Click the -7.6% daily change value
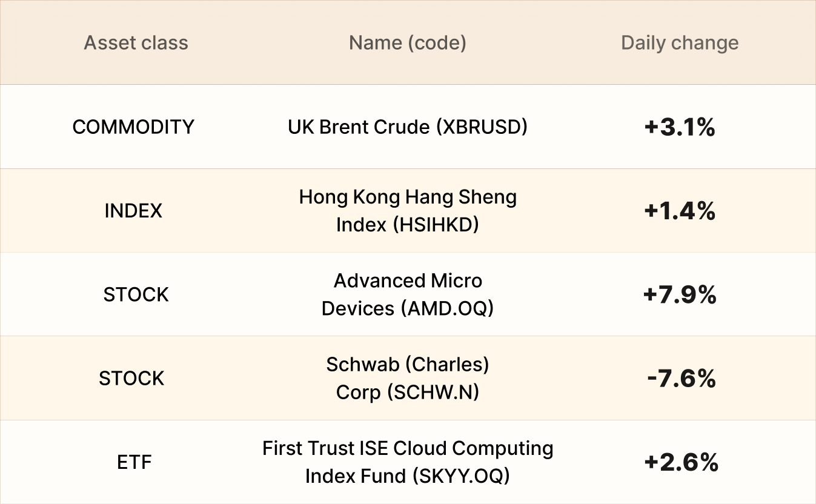This screenshot has height=504, width=816. coord(681,379)
